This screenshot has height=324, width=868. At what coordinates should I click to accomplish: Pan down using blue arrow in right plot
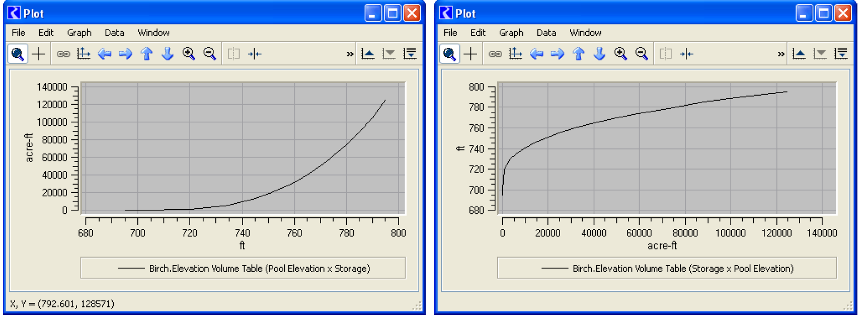click(599, 54)
